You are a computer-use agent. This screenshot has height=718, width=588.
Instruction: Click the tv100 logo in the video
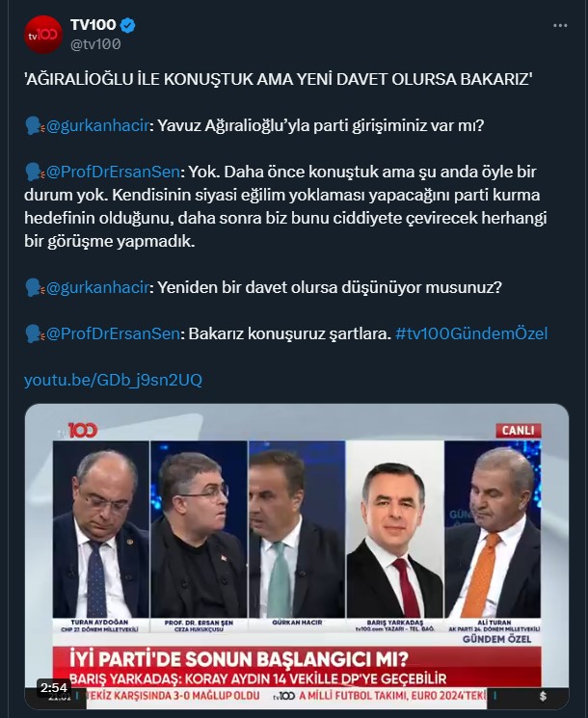click(77, 431)
